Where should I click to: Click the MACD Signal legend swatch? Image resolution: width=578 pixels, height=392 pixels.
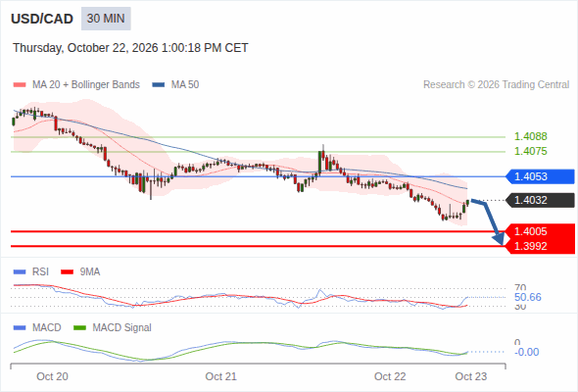(x=80, y=328)
